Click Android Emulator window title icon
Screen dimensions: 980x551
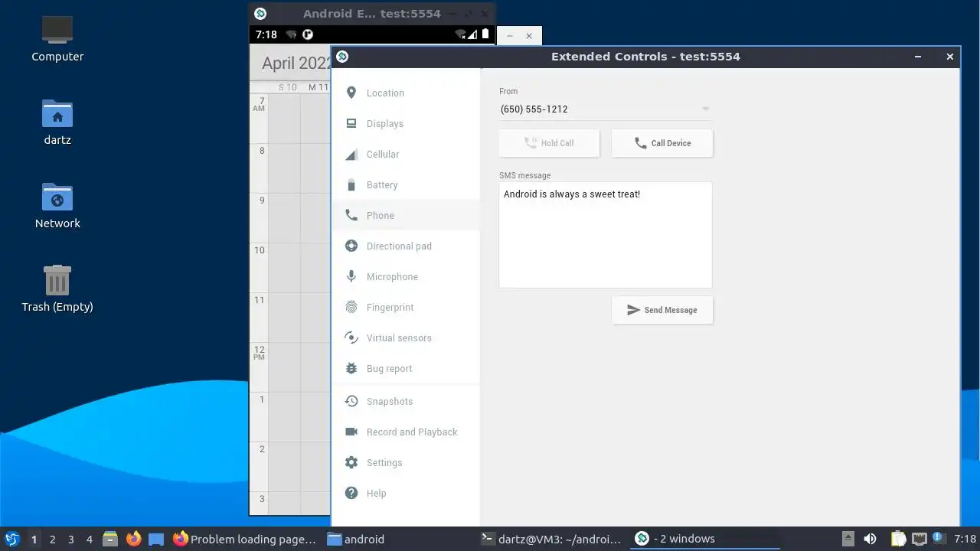(260, 13)
